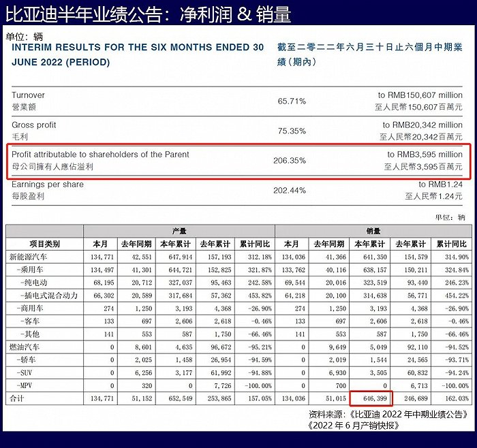Select the Turnover label

tap(28, 95)
